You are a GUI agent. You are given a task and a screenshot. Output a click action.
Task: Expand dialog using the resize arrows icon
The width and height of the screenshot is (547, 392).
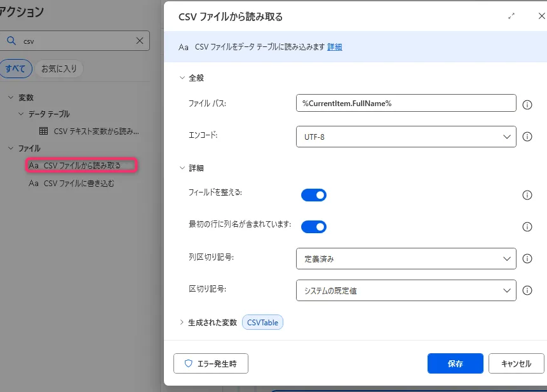511,17
